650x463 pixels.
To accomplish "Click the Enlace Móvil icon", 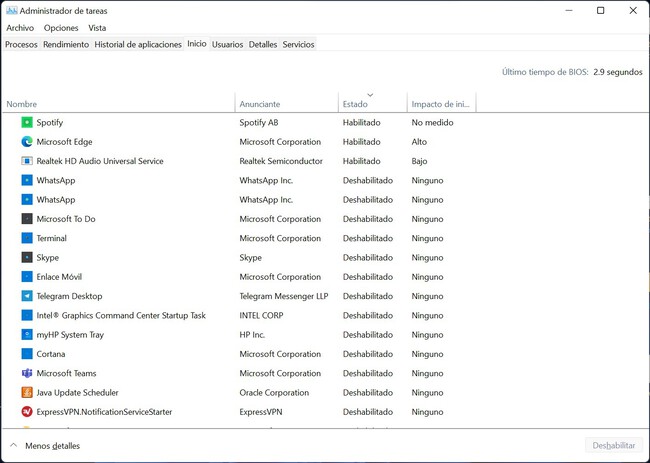I will [27, 277].
